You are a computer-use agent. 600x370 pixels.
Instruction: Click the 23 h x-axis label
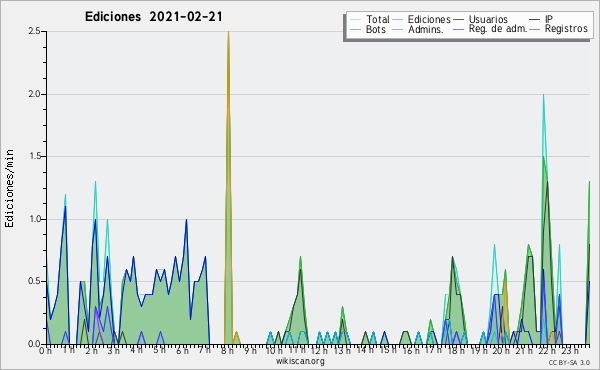pyautogui.click(x=570, y=351)
